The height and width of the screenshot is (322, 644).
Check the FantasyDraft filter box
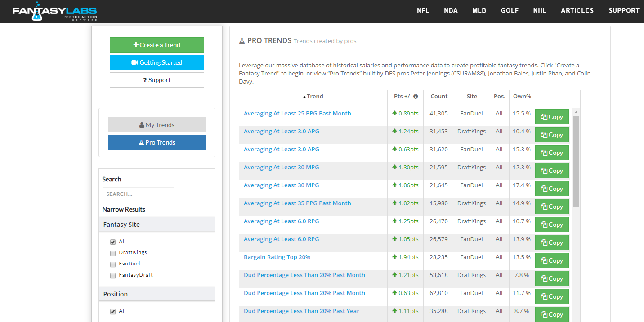point(113,276)
